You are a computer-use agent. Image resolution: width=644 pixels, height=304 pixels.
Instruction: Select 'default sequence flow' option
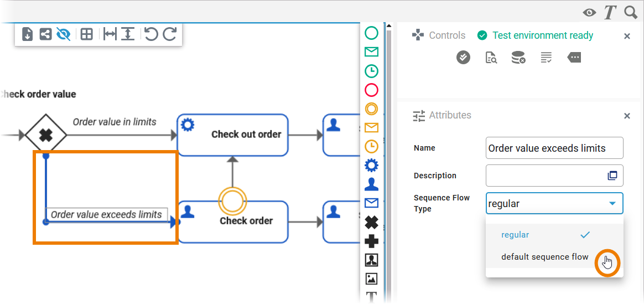tap(544, 257)
